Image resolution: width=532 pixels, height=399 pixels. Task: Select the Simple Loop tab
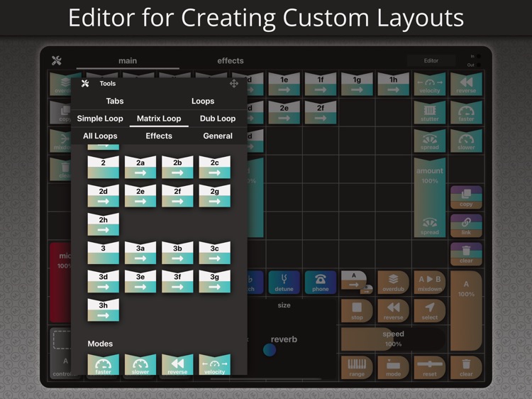point(100,119)
